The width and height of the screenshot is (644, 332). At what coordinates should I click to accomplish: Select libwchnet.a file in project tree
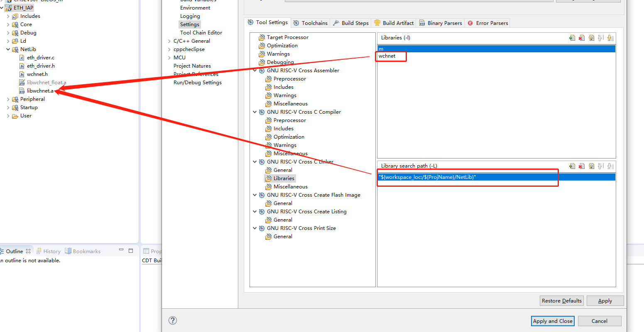click(40, 91)
